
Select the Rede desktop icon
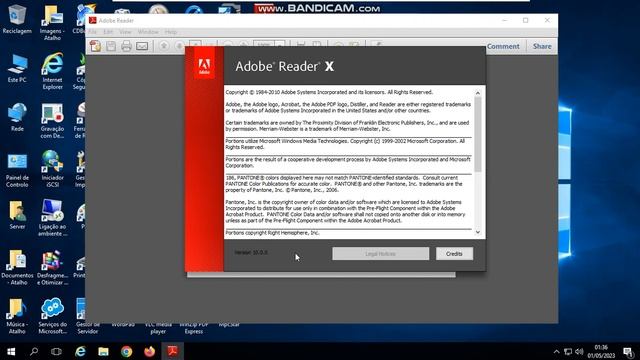[x=17, y=117]
